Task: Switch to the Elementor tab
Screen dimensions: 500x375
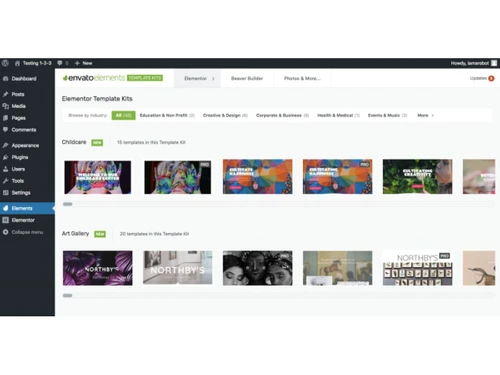Action: (197, 79)
